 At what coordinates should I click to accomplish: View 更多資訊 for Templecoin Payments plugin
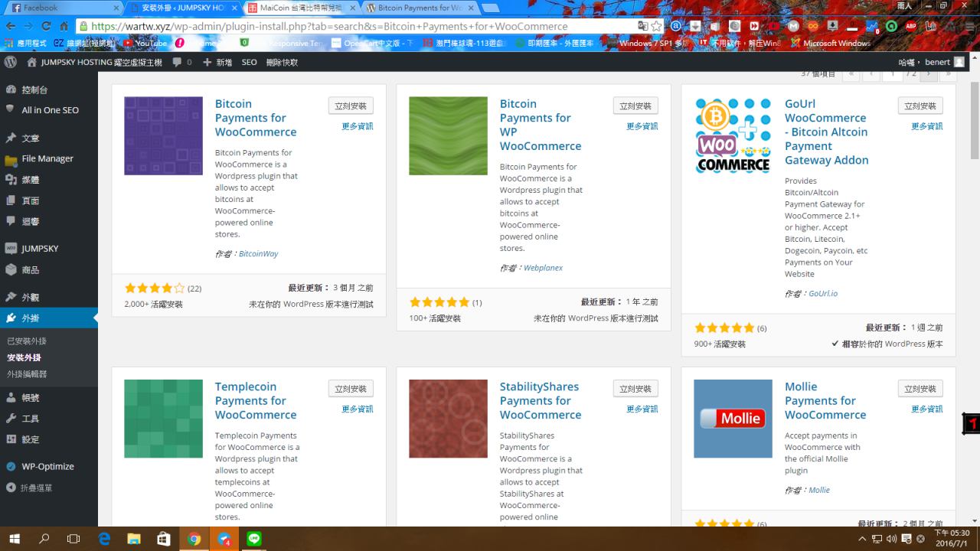[358, 409]
